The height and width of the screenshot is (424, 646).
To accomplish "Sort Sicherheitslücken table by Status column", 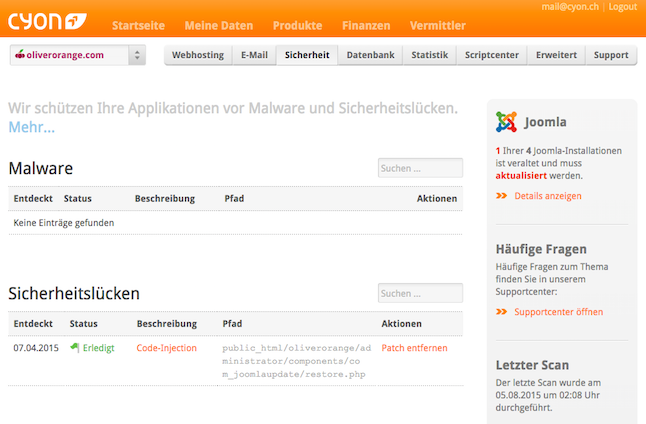I will [x=83, y=324].
